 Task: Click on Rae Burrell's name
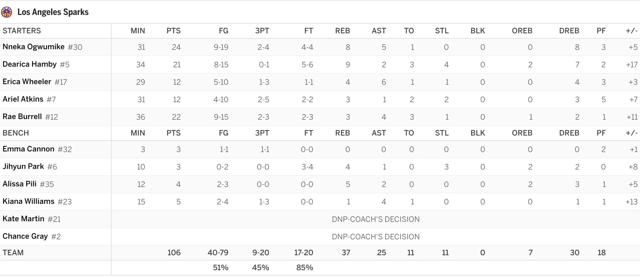coord(22,117)
